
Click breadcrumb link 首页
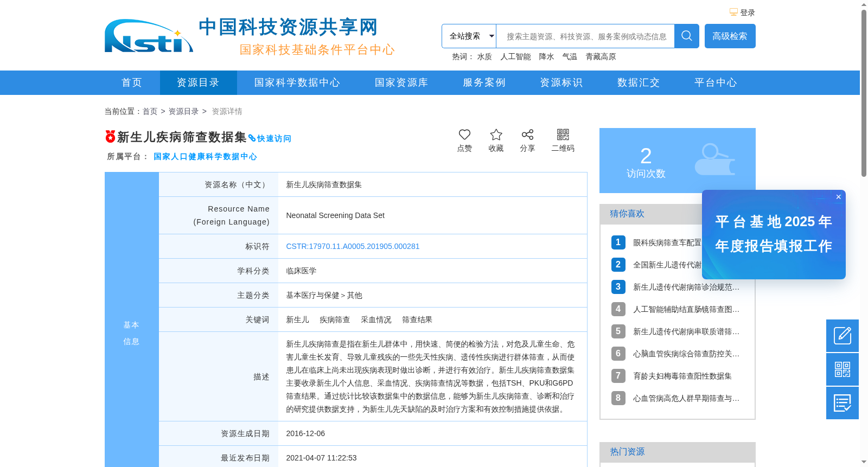150,111
